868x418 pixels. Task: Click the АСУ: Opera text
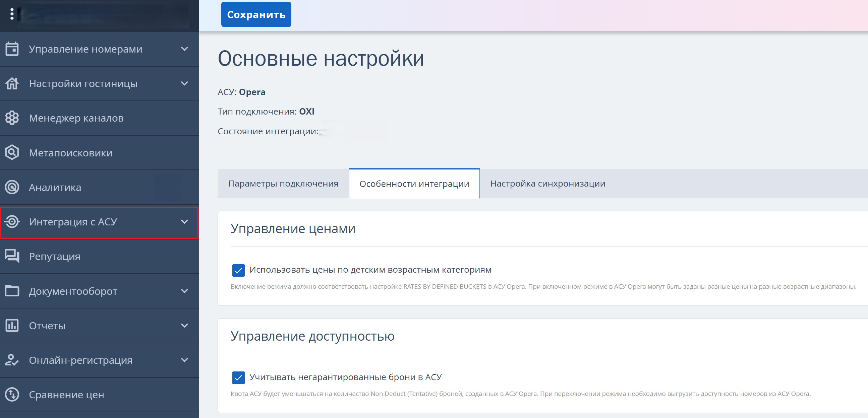[242, 92]
